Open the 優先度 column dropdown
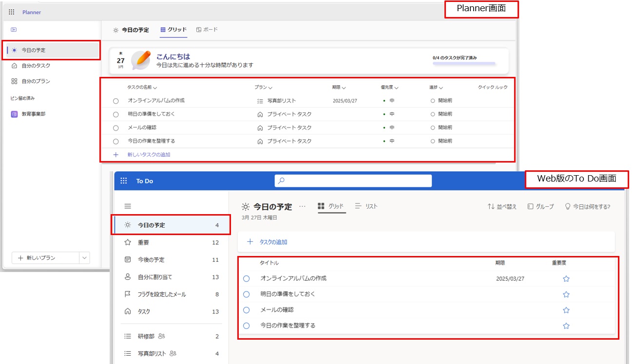Image resolution: width=633 pixels, height=364 pixels. (x=396, y=88)
